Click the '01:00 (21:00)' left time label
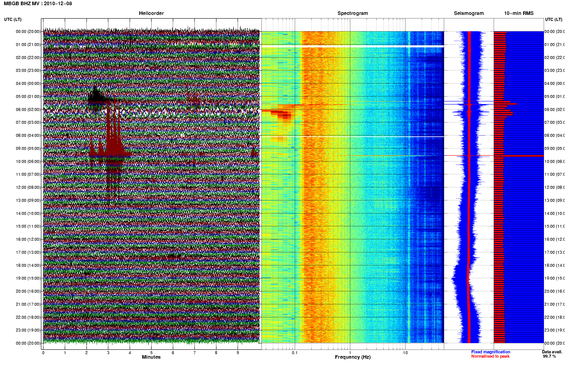The width and height of the screenshot is (588, 368). [28, 44]
